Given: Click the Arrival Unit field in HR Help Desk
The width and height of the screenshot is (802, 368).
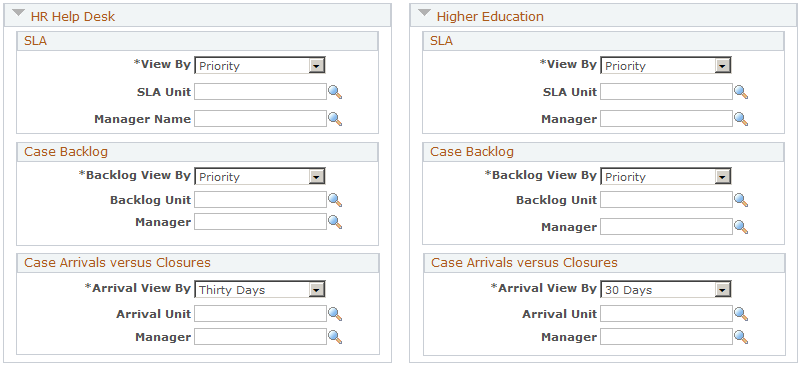Looking at the screenshot, I should click(x=260, y=314).
